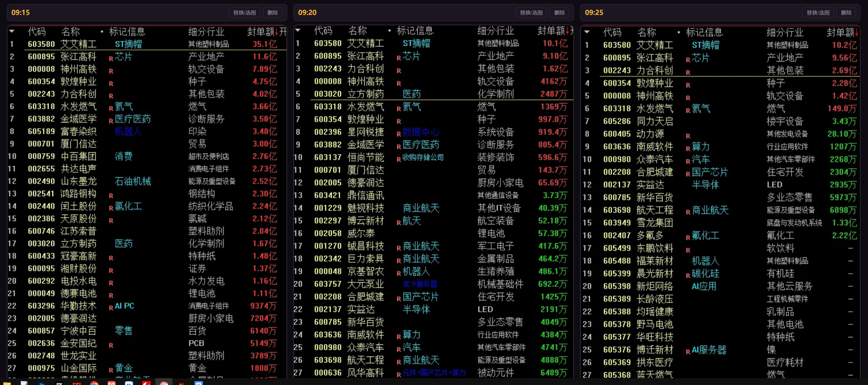
Task: Click the R marker on 神州高铁 row in 09:15
Action: click(x=111, y=71)
